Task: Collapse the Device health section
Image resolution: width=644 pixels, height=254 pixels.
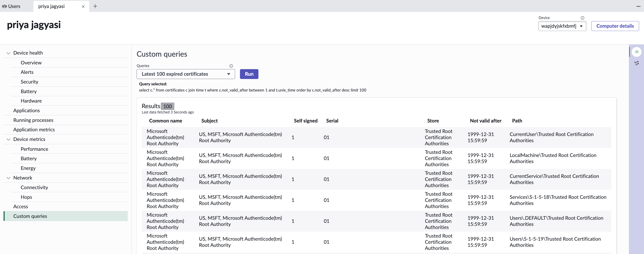Action: pyautogui.click(x=8, y=53)
